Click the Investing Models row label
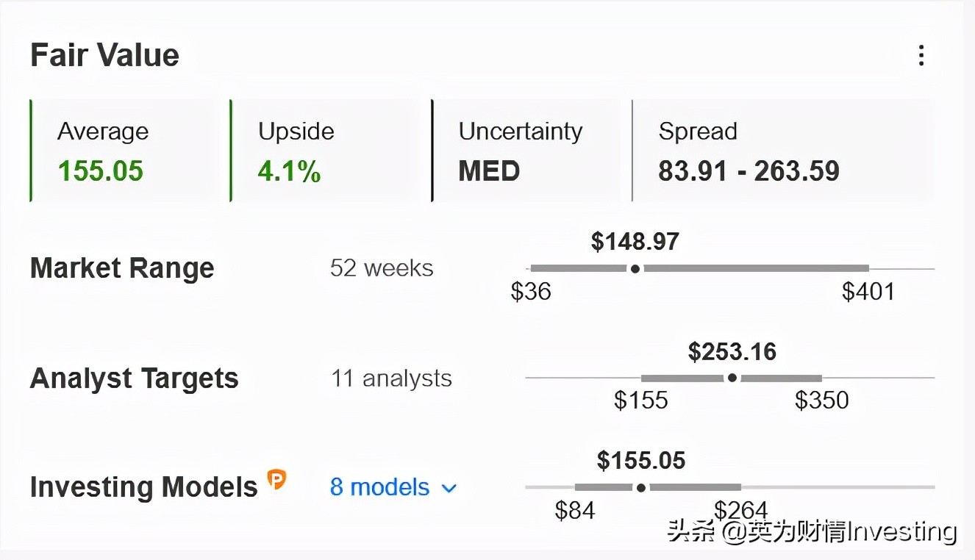The height and width of the screenshot is (560, 975). pos(143,487)
